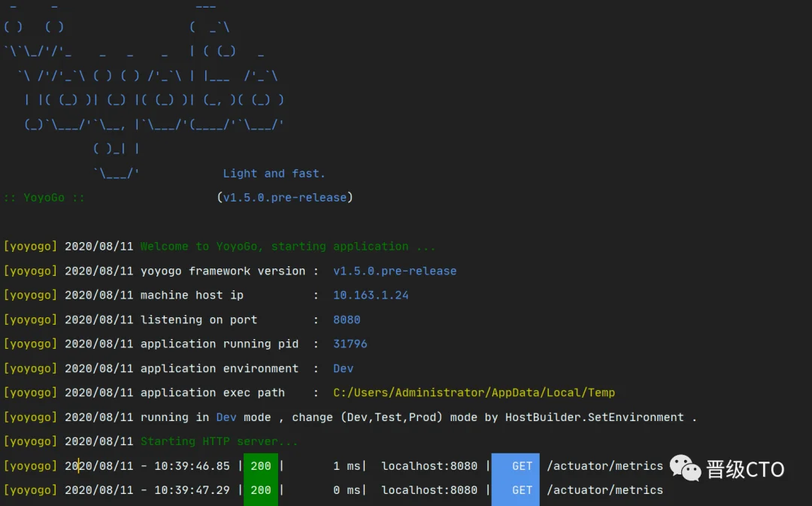
Task: Click the application running pid 31796
Action: pos(350,344)
